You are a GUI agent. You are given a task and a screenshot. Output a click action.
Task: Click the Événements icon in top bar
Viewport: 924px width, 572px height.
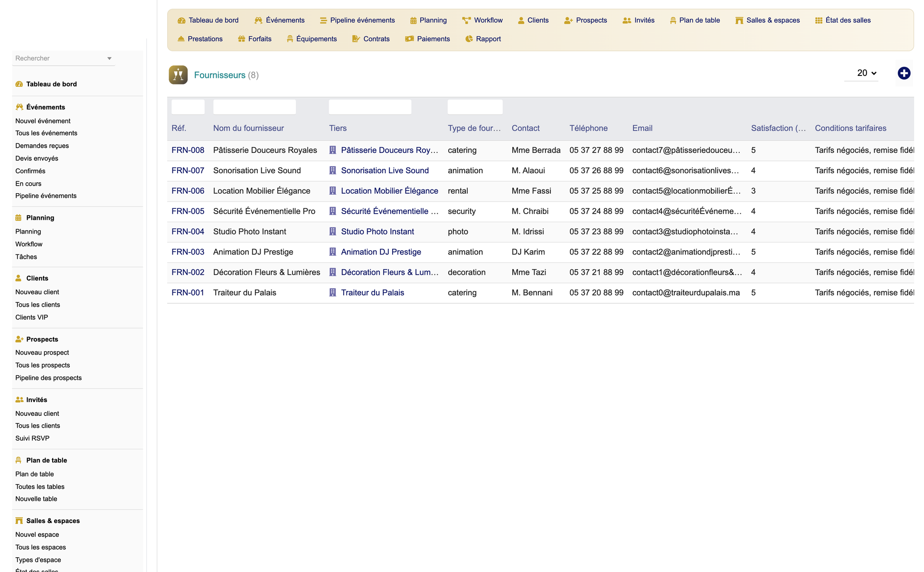258,20
